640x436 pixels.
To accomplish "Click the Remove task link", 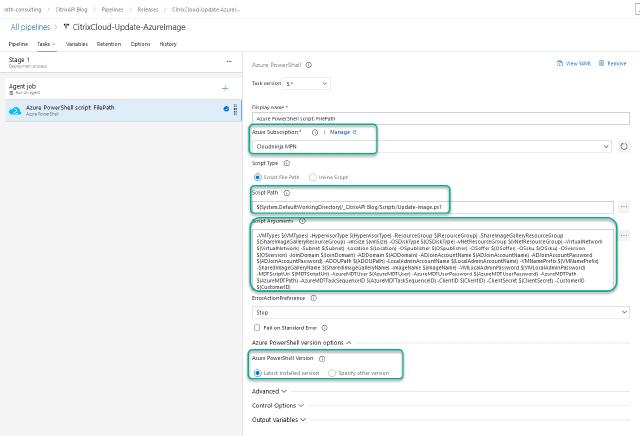I will pyautogui.click(x=613, y=64).
